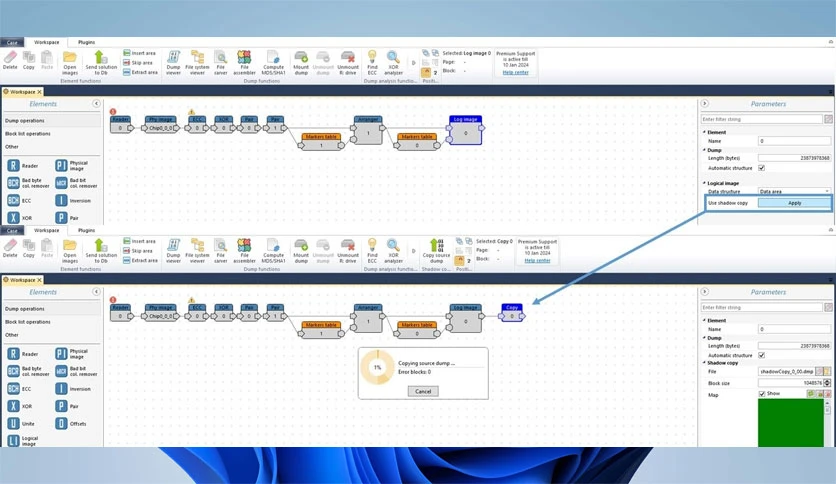The image size is (836, 484).
Task: Select Bad byte col. remover in upper panel
Action: click(28, 183)
